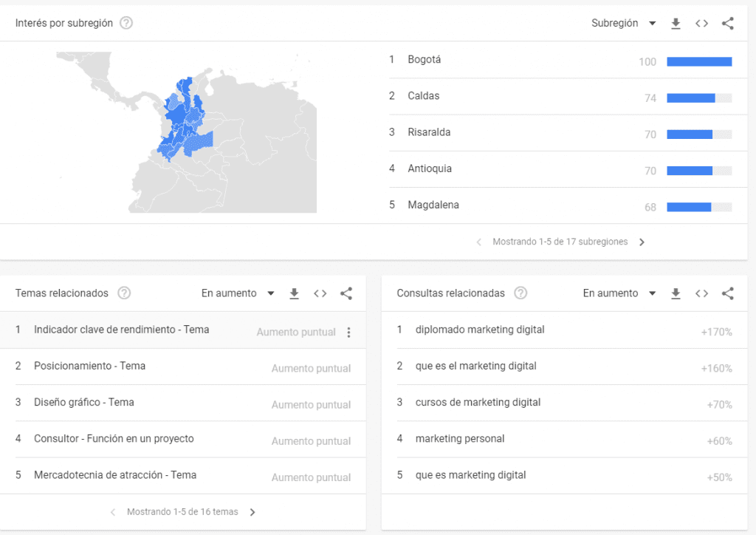This screenshot has height=535, width=756.
Task: Download subregion interest data as CSV
Action: [676, 24]
